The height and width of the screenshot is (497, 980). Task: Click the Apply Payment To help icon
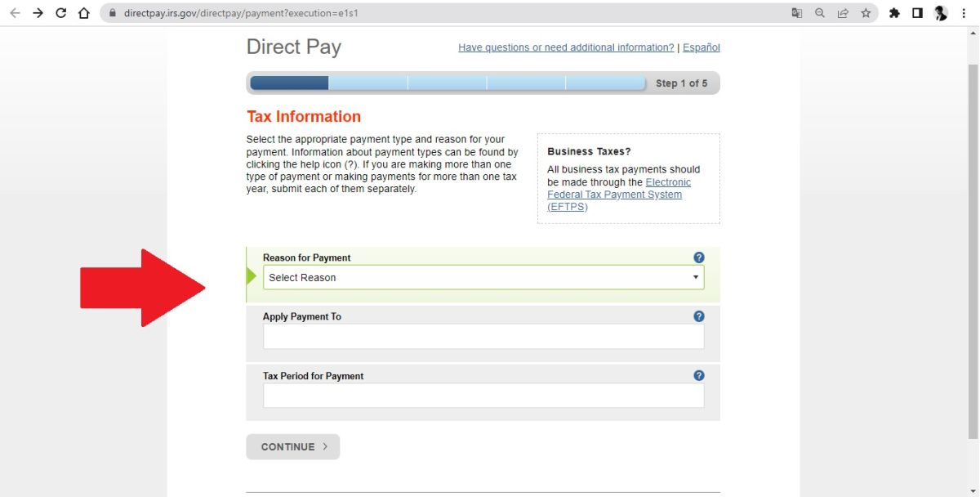pos(698,316)
